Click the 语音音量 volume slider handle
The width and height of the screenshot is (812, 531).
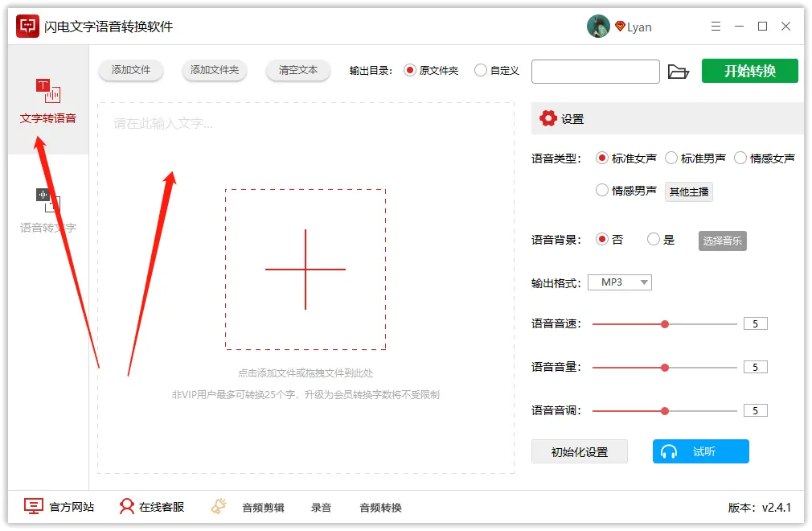665,368
